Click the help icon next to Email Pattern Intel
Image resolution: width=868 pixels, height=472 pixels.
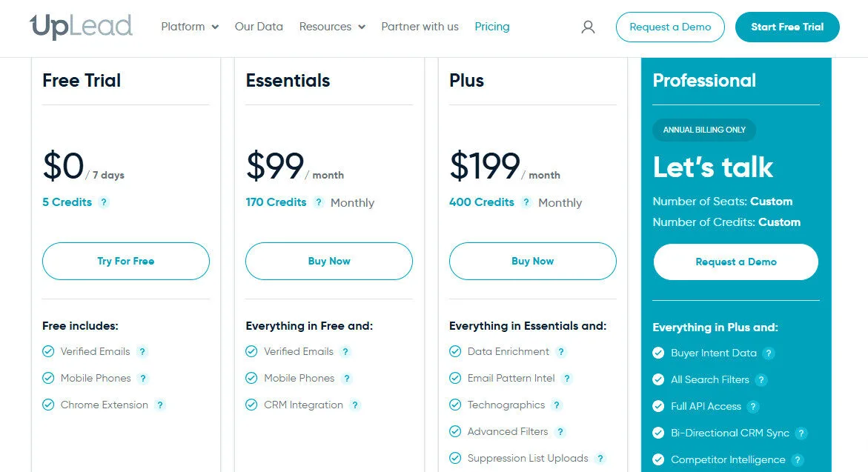tap(567, 378)
